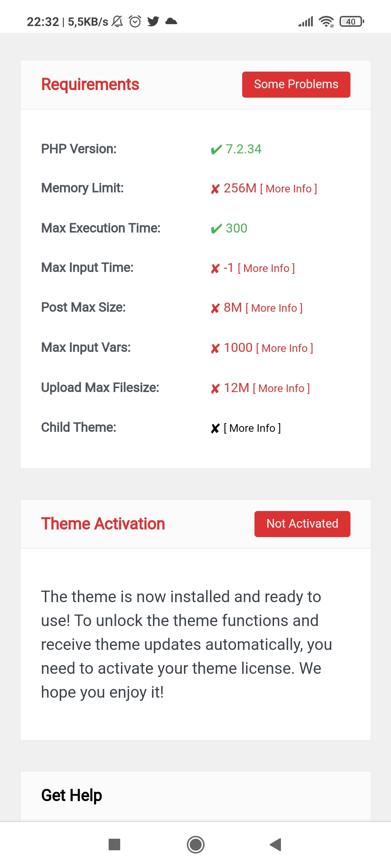
Task: Open More Info for Upload Max Filesize
Action: coord(281,388)
